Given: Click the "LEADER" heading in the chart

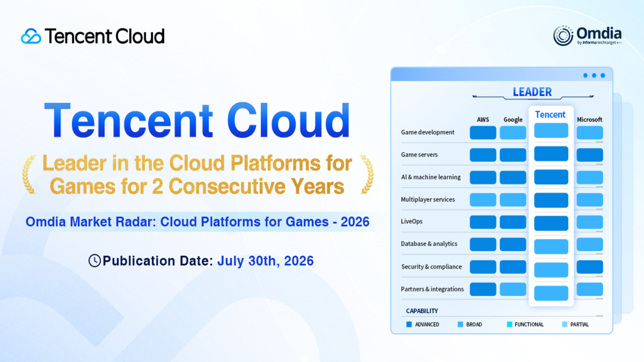Looking at the screenshot, I should 532,92.
